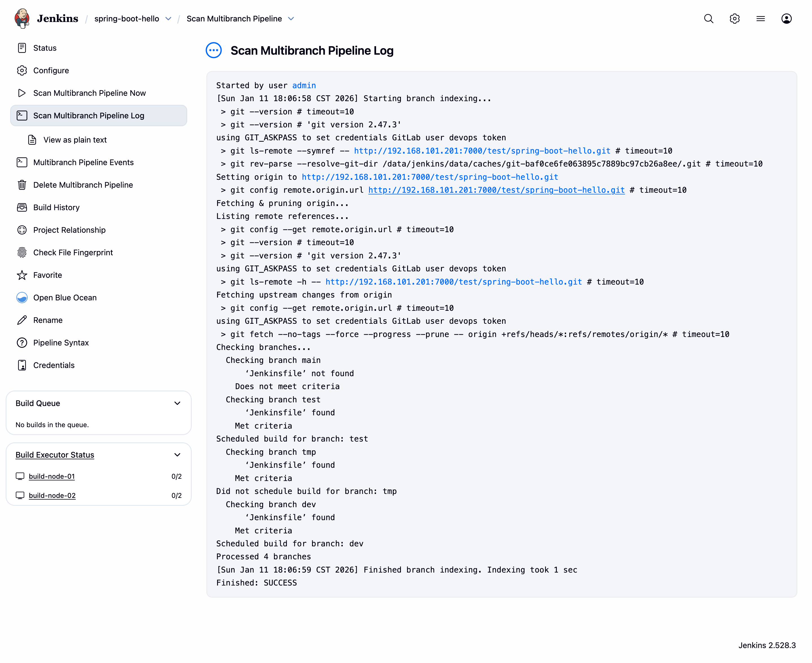This screenshot has height=663, width=812.
Task: Click the user account avatar icon
Action: [786, 19]
